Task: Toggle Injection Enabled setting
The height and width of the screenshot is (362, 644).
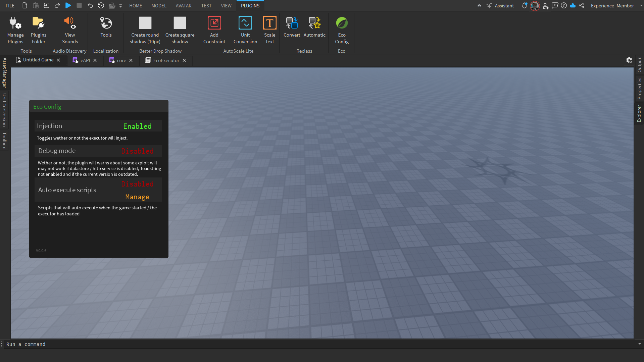Action: 137,126
